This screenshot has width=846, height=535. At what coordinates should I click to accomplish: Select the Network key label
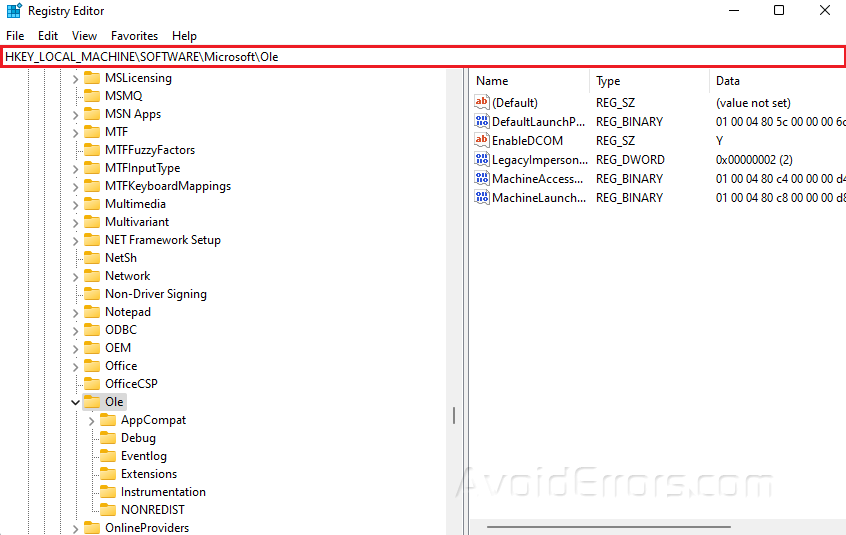tap(127, 276)
